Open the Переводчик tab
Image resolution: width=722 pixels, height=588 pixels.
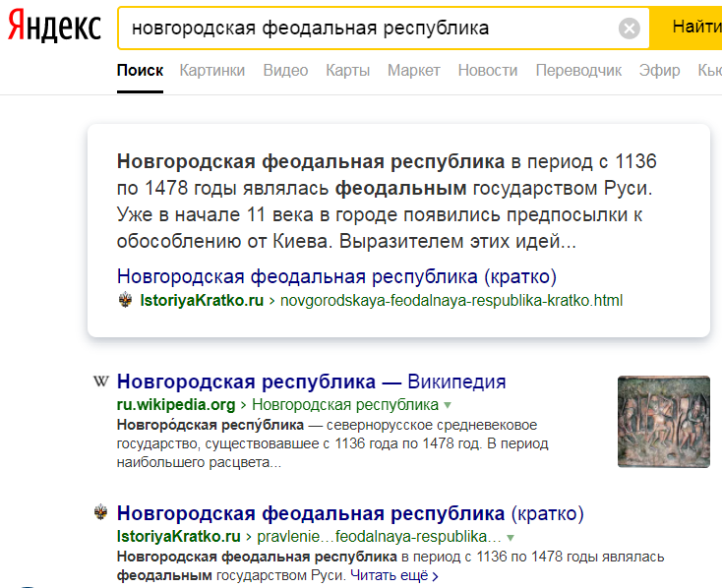(x=578, y=71)
